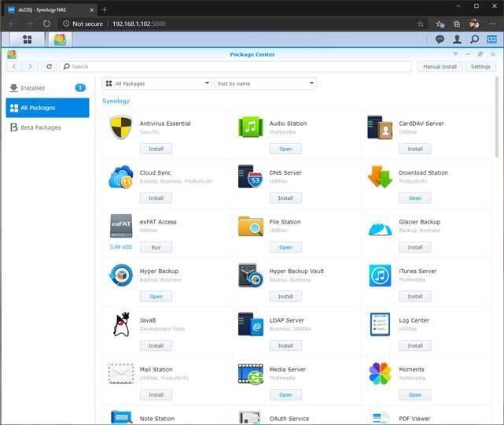Image resolution: width=504 pixels, height=425 pixels.
Task: Open Media Server
Action: 285,395
